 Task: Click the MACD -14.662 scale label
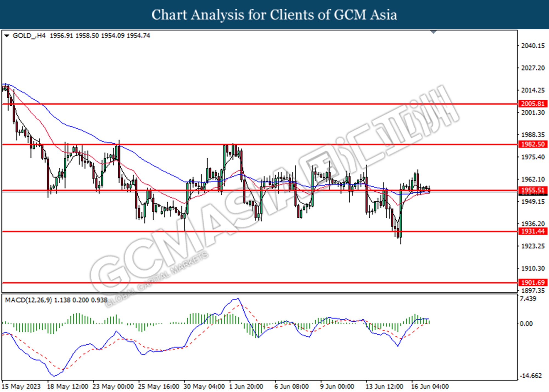pos(531,376)
